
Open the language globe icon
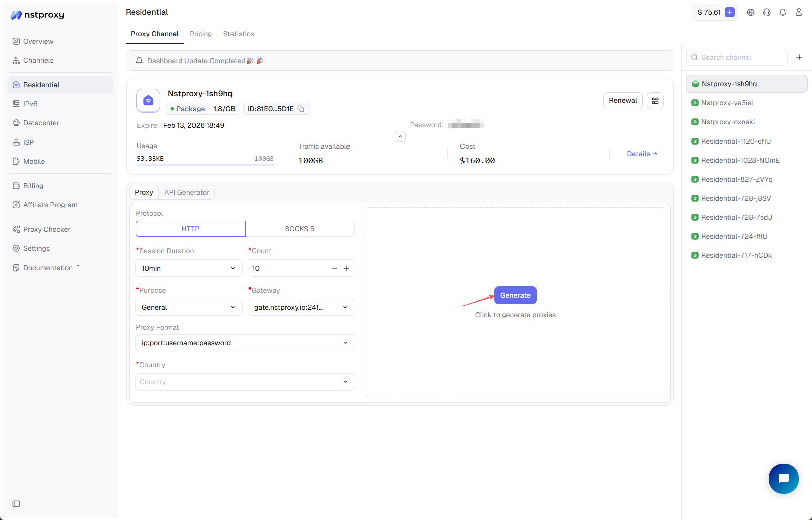(x=750, y=12)
